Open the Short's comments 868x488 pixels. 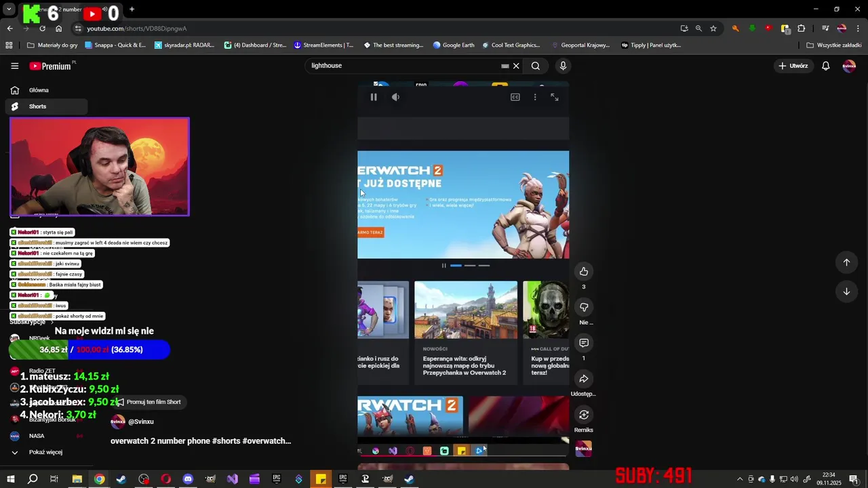(584, 343)
